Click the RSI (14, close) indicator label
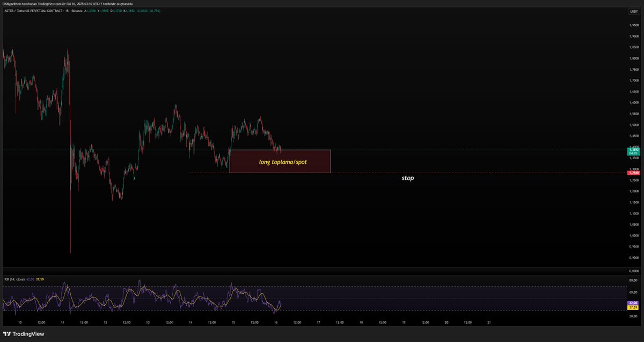 [14, 279]
